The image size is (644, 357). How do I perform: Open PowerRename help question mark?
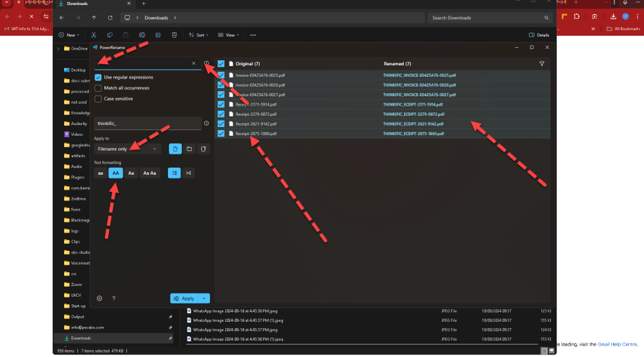coord(114,299)
